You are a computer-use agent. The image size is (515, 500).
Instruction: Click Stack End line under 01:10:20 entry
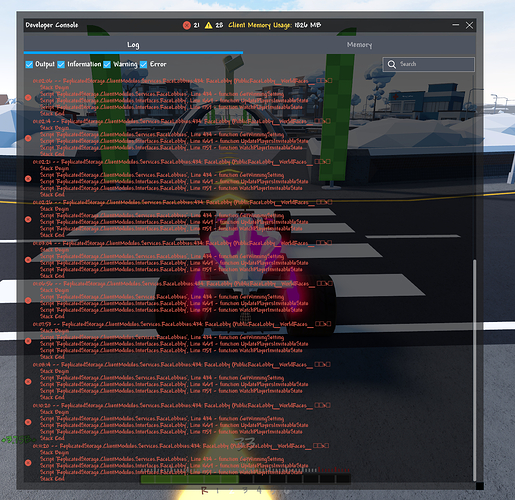pos(52,438)
